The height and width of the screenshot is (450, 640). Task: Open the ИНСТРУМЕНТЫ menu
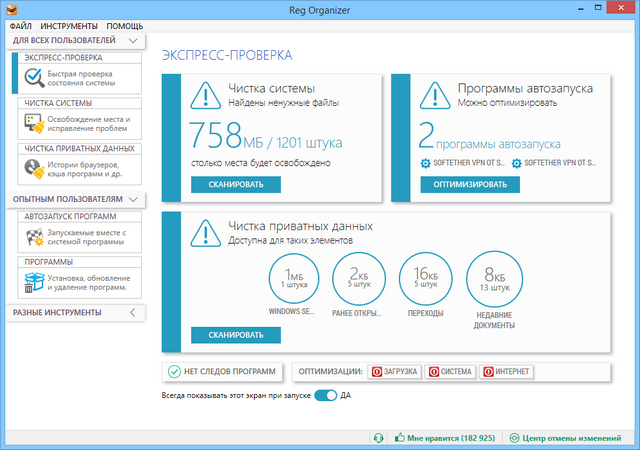[x=69, y=26]
